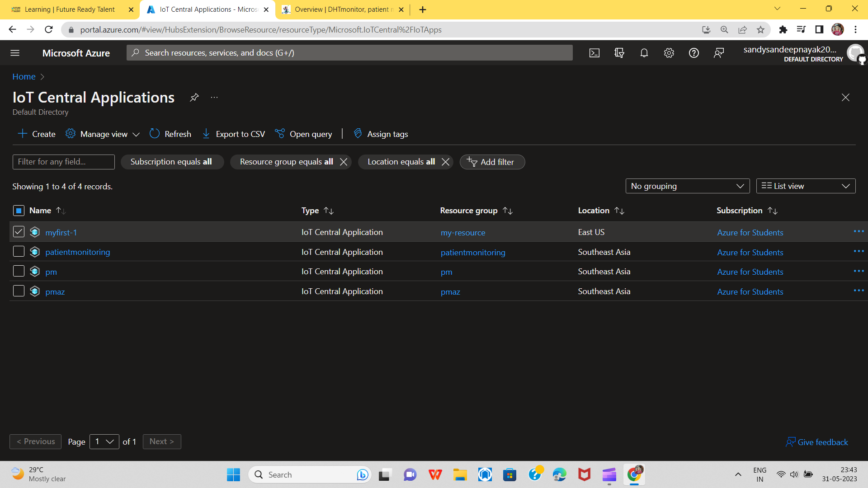Click the feedback icon in top bar
The width and height of the screenshot is (868, 488).
tap(719, 53)
